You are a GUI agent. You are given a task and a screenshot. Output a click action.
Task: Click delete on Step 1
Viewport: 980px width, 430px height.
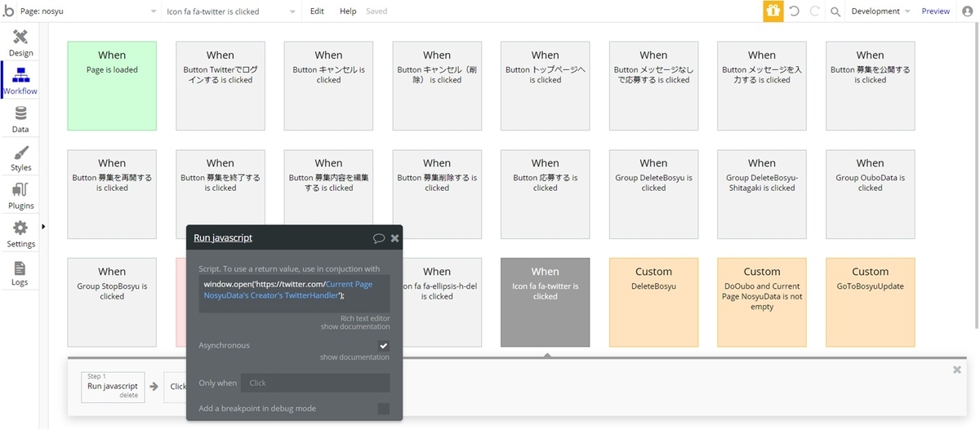129,395
